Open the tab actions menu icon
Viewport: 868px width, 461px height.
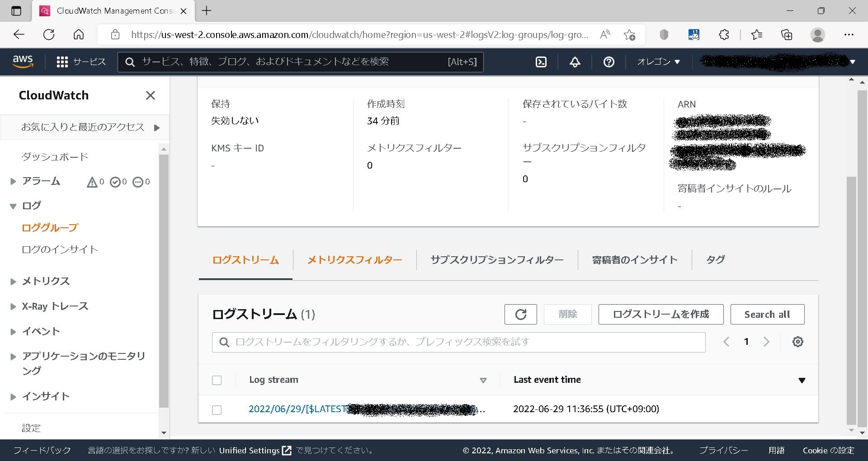click(x=16, y=11)
